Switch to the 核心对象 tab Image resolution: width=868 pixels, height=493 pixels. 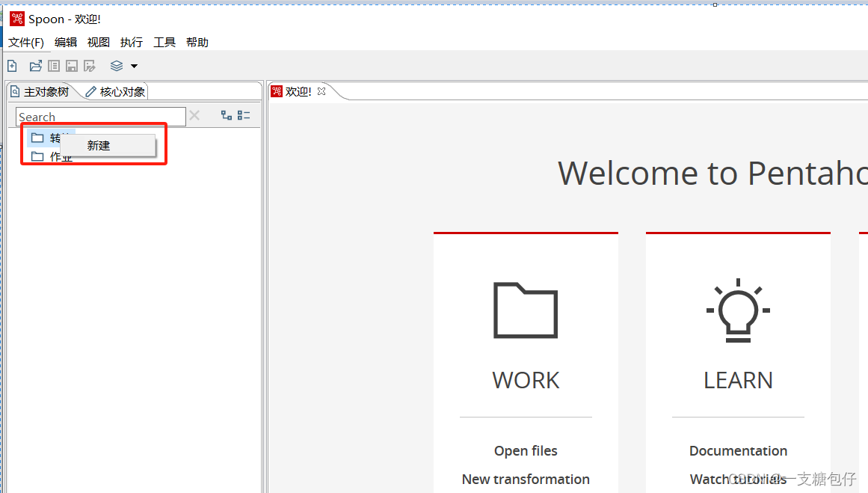[x=115, y=92]
